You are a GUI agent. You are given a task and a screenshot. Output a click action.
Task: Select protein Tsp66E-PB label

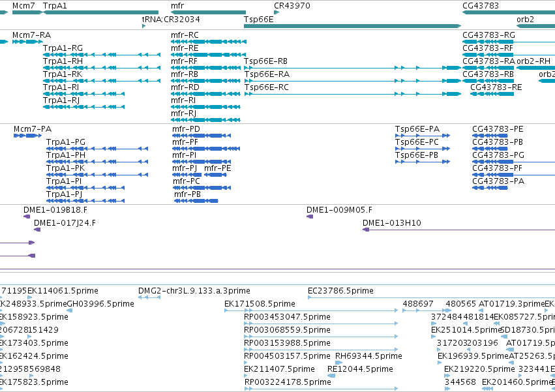[417, 155]
